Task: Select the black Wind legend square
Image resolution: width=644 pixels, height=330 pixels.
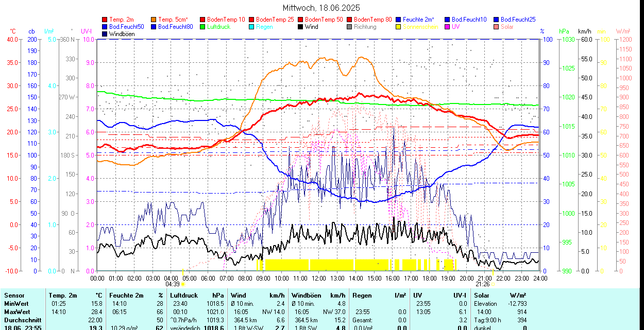Action: tap(301, 27)
